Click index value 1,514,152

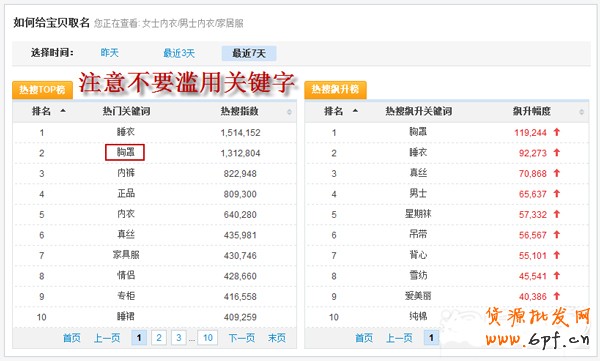(240, 133)
